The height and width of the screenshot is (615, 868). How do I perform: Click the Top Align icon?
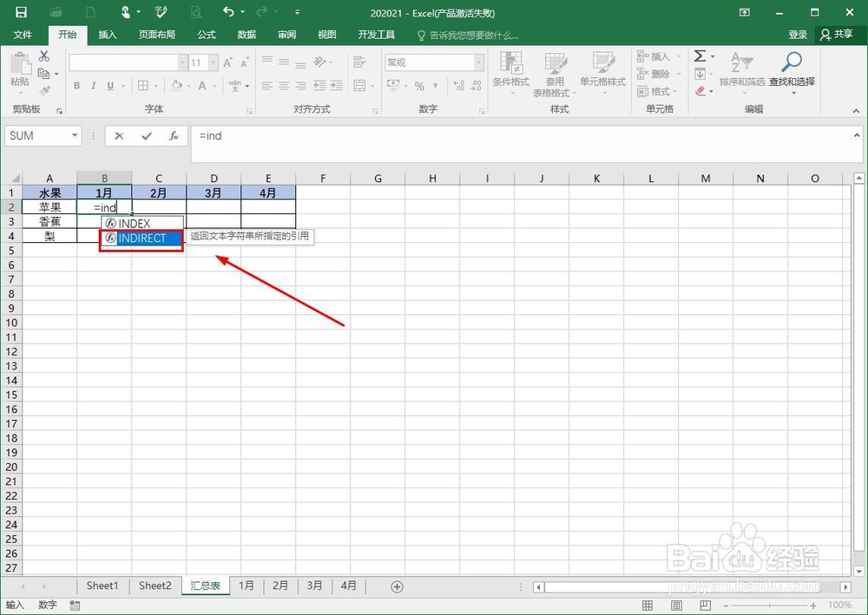click(267, 61)
